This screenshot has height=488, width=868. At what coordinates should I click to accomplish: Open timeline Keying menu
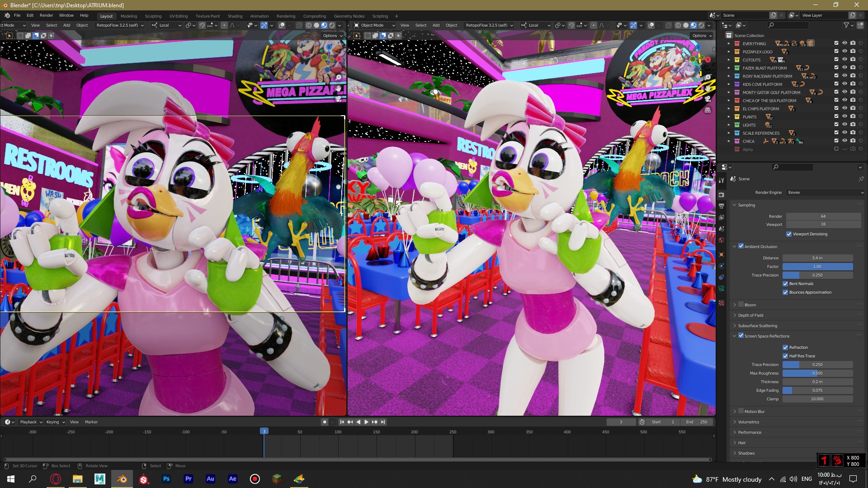coord(55,422)
